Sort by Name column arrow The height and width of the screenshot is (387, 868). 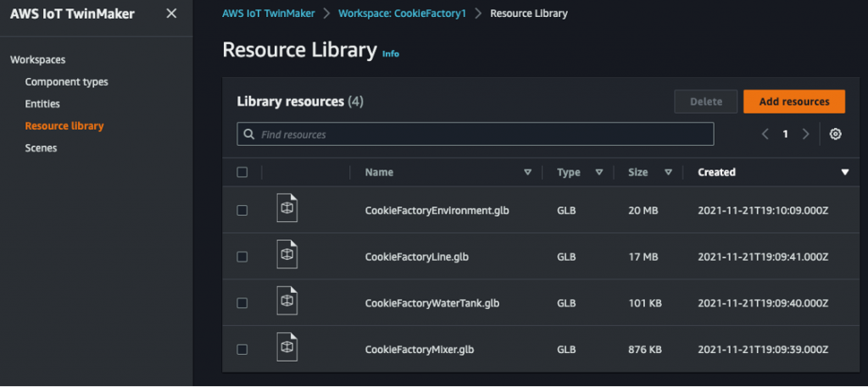[x=527, y=173]
